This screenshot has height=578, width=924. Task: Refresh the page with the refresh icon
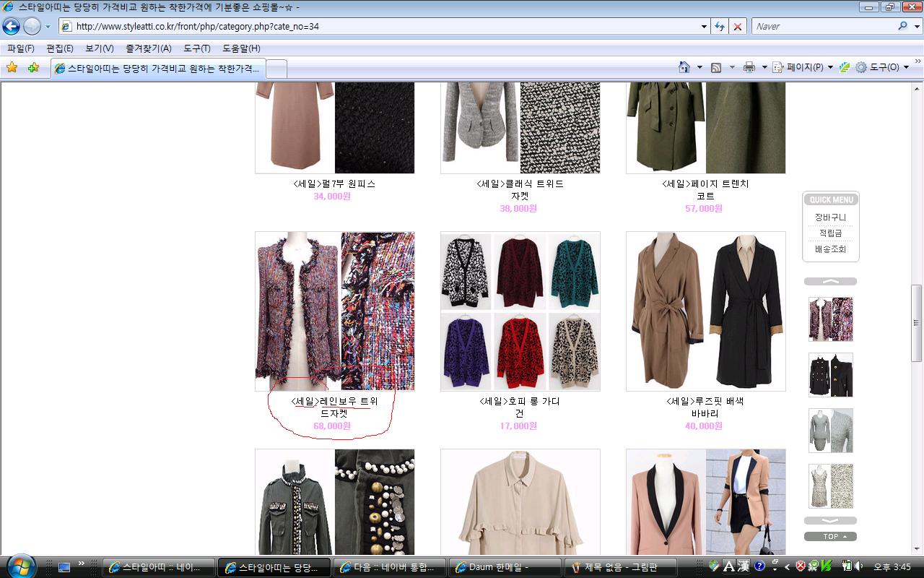(720, 26)
